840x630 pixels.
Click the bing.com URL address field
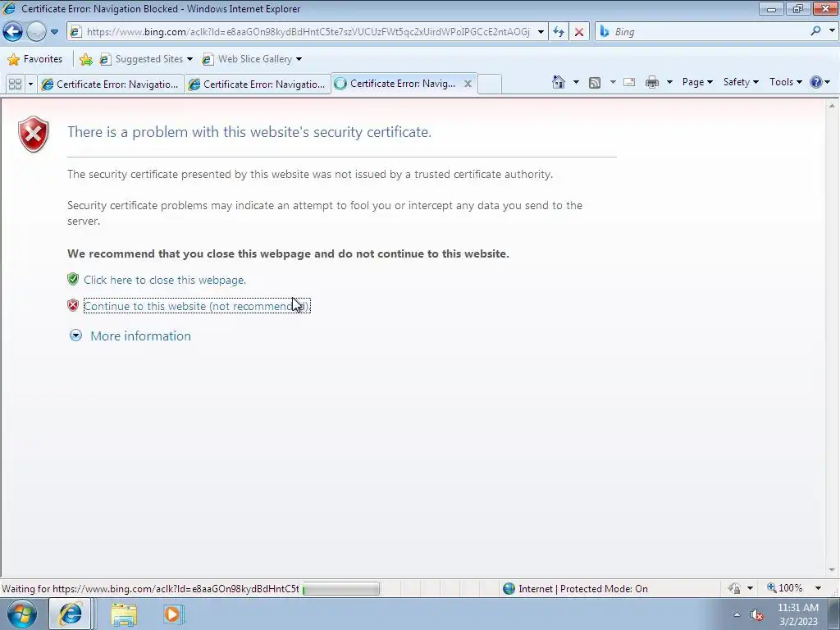point(308,32)
